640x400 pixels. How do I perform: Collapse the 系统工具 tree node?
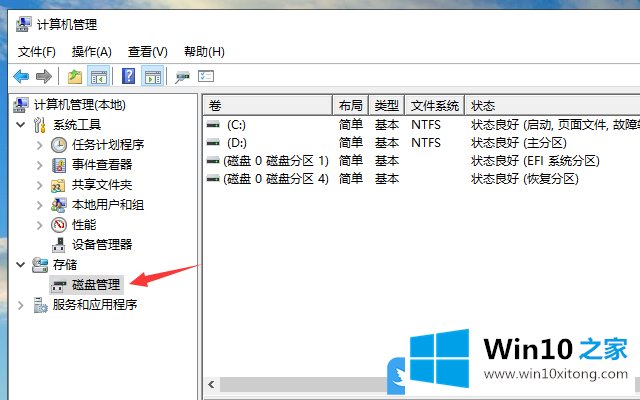[21, 125]
